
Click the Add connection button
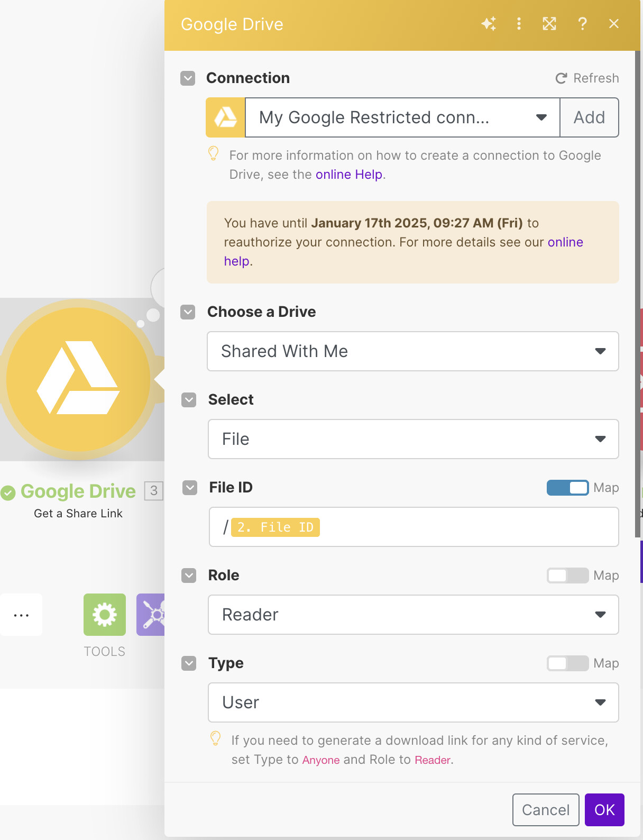coord(590,117)
